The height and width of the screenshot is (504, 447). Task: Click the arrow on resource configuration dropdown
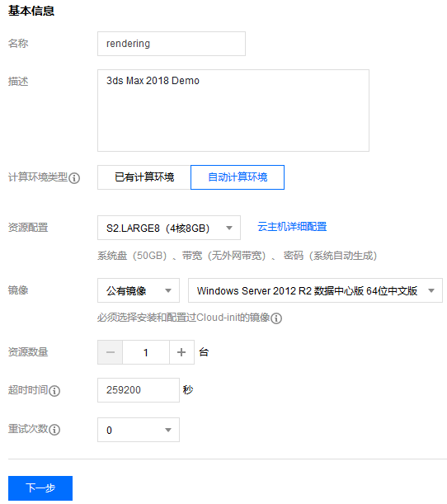pos(229,228)
